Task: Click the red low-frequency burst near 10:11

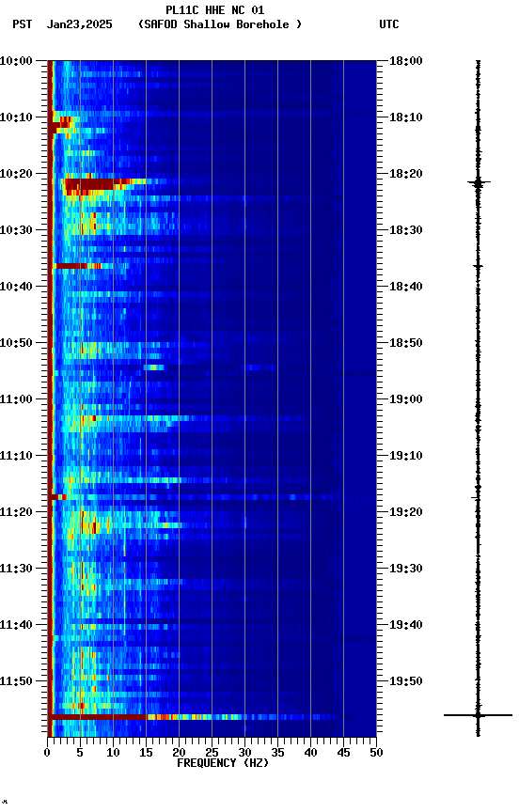Action: pyautogui.click(x=61, y=125)
